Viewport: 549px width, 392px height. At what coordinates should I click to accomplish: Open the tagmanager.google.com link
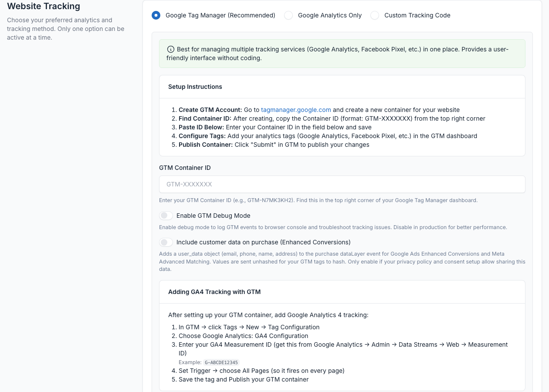(x=296, y=110)
